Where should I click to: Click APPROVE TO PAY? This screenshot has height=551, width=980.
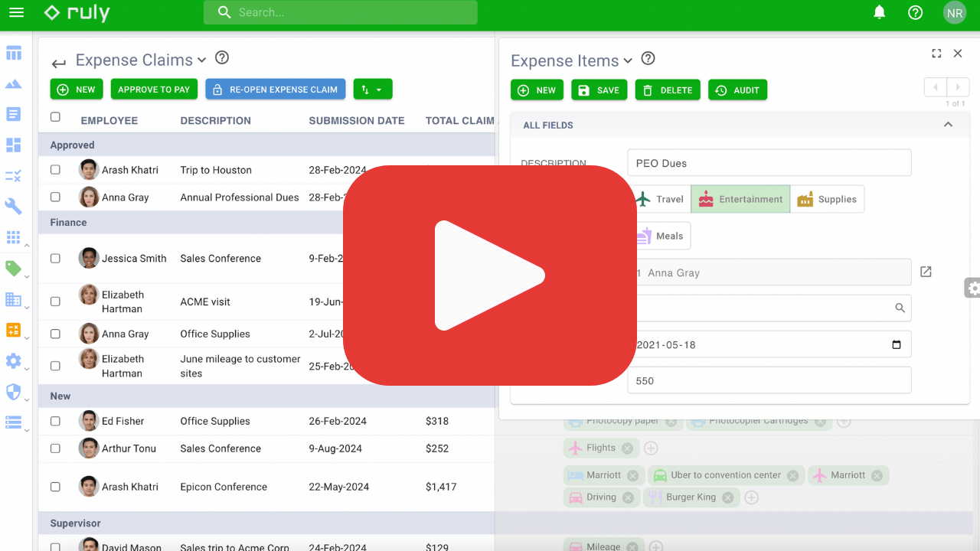tap(154, 90)
